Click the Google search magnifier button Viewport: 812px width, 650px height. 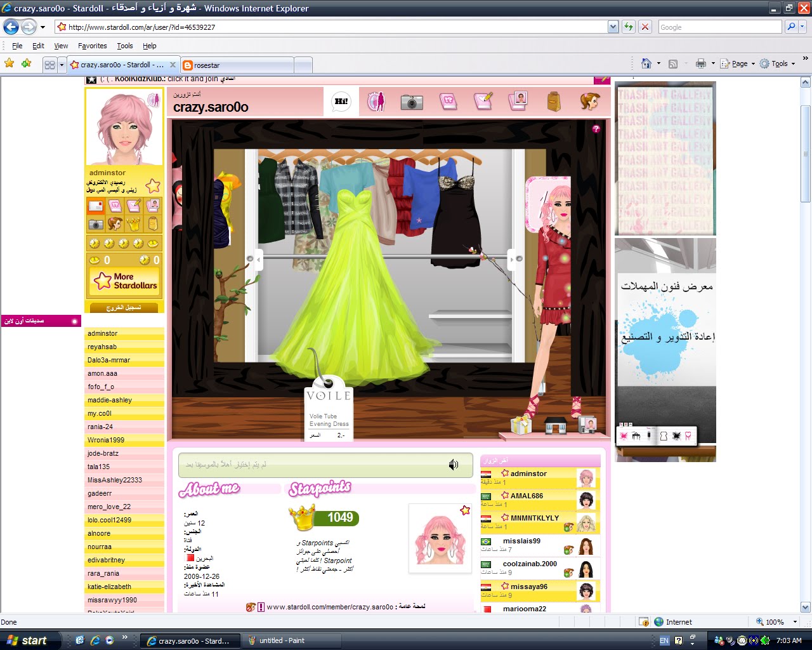[x=791, y=27]
